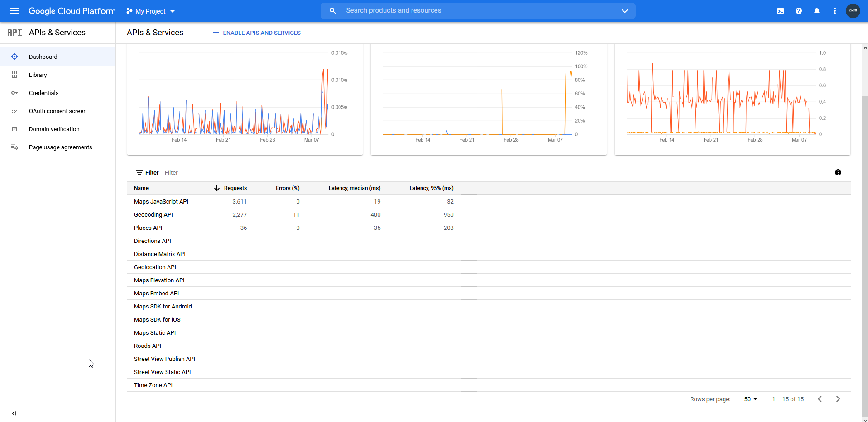Sort by Latency, 95% (ms) column
This screenshot has height=422, width=868.
[432, 188]
